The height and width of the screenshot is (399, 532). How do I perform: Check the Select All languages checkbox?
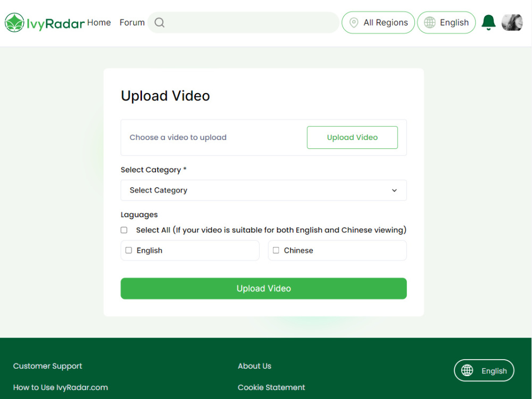click(x=124, y=230)
